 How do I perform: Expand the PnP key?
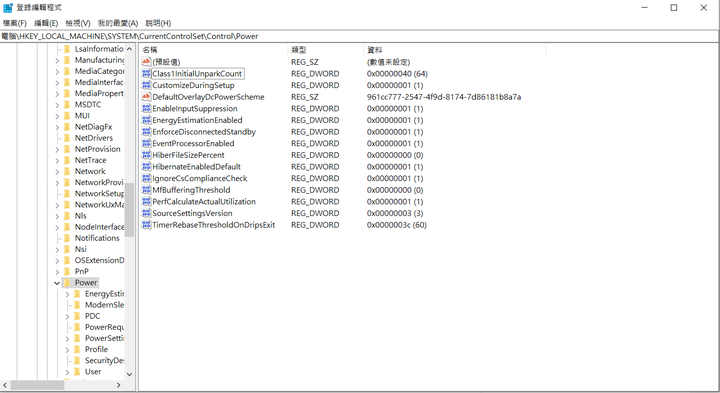click(x=57, y=272)
